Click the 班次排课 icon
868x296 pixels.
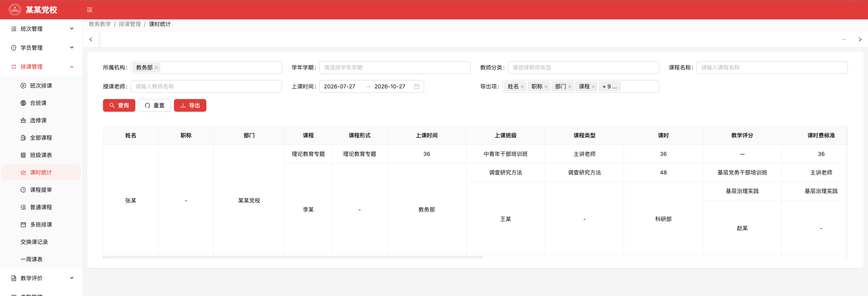[23, 86]
